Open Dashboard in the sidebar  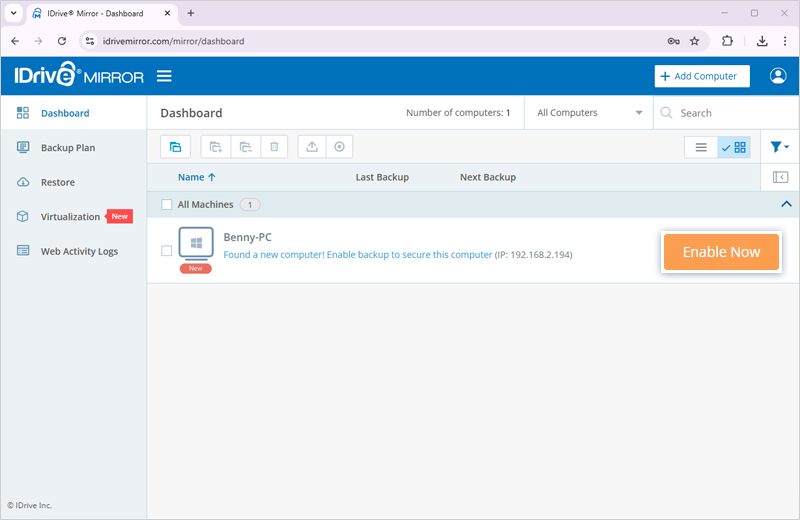point(65,113)
